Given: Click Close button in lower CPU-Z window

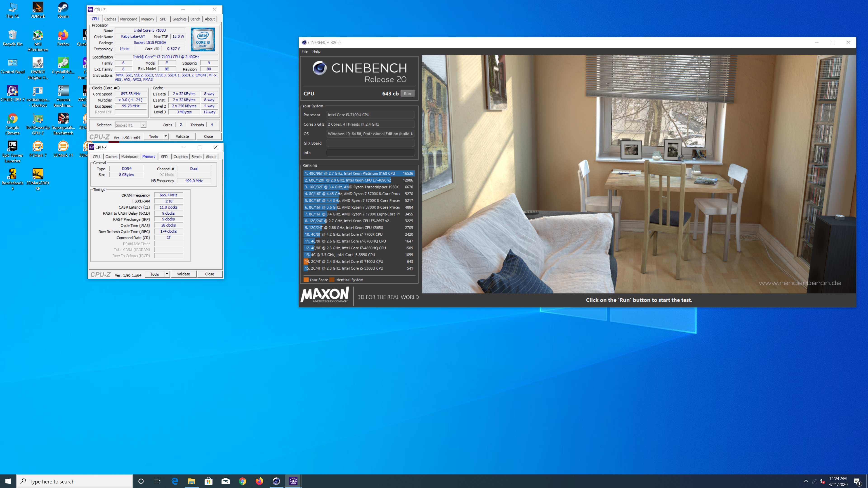Looking at the screenshot, I should pos(210,274).
